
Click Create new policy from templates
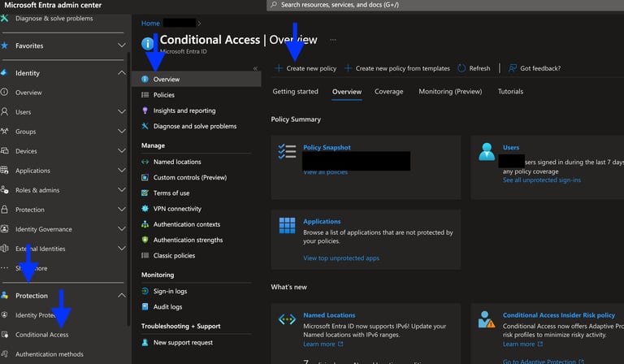pyautogui.click(x=397, y=68)
